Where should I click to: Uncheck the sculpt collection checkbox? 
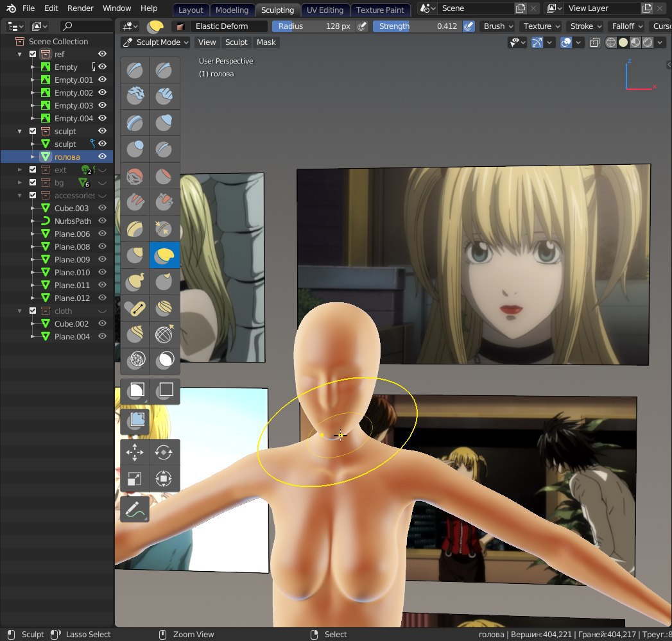[33, 131]
